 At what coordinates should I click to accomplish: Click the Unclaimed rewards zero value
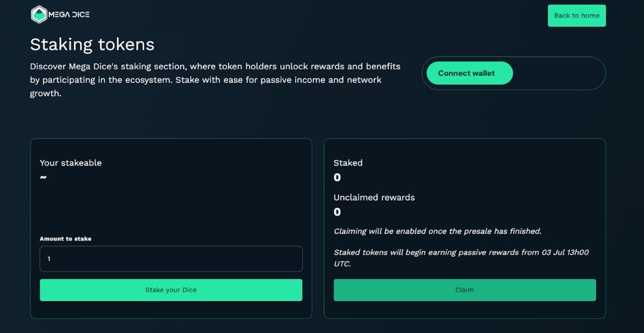[x=337, y=212]
